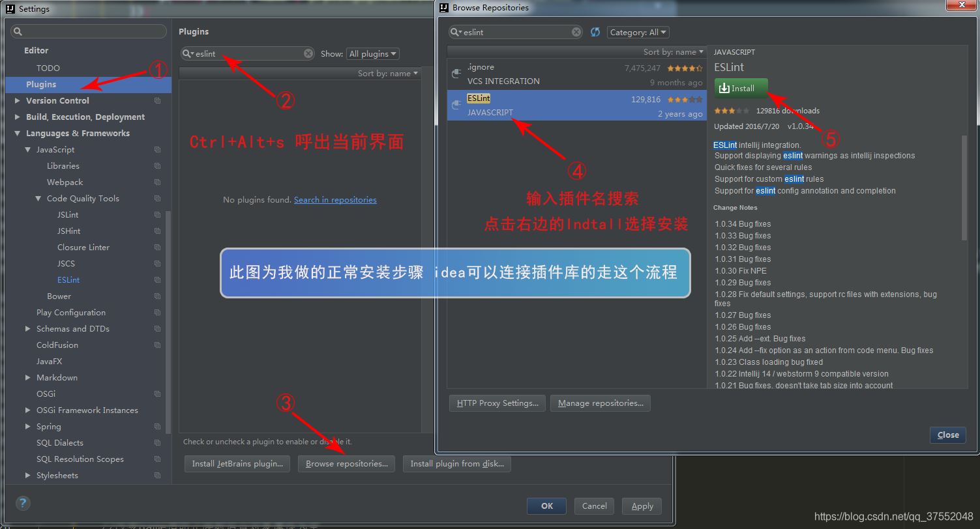Image resolution: width=980 pixels, height=529 pixels.
Task: Click the IntelliJ logo in Browse Repositories titlebar
Action: click(x=443, y=7)
